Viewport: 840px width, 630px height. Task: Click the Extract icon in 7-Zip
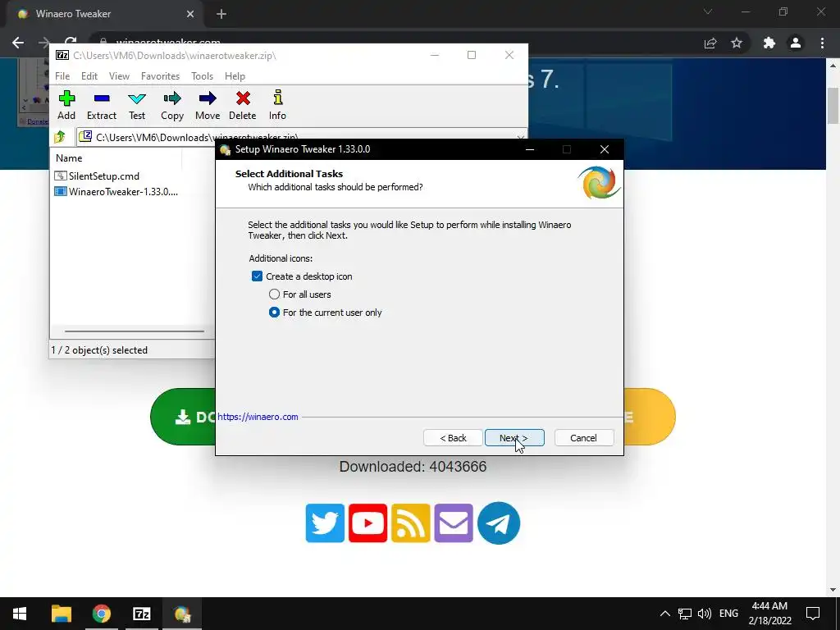pyautogui.click(x=101, y=105)
